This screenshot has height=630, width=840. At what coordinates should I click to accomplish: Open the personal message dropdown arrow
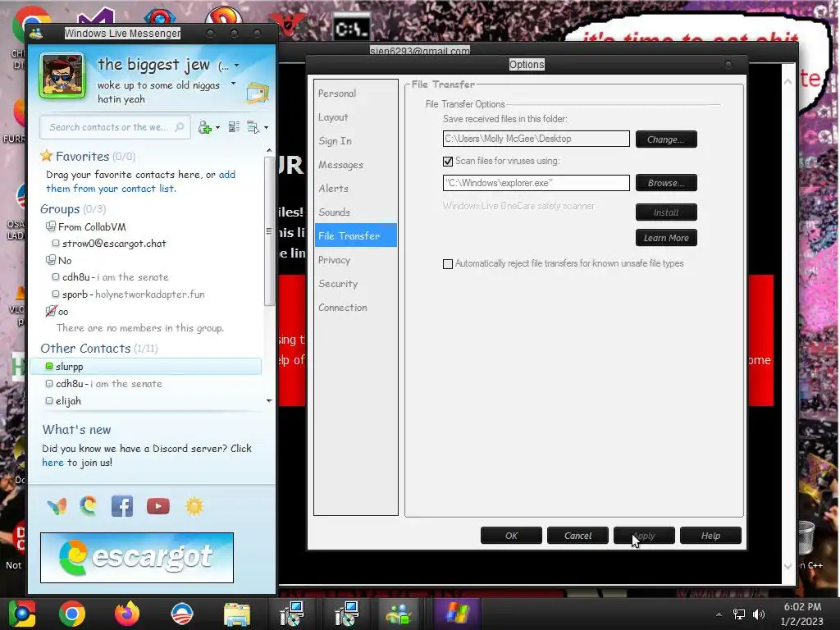[x=233, y=84]
